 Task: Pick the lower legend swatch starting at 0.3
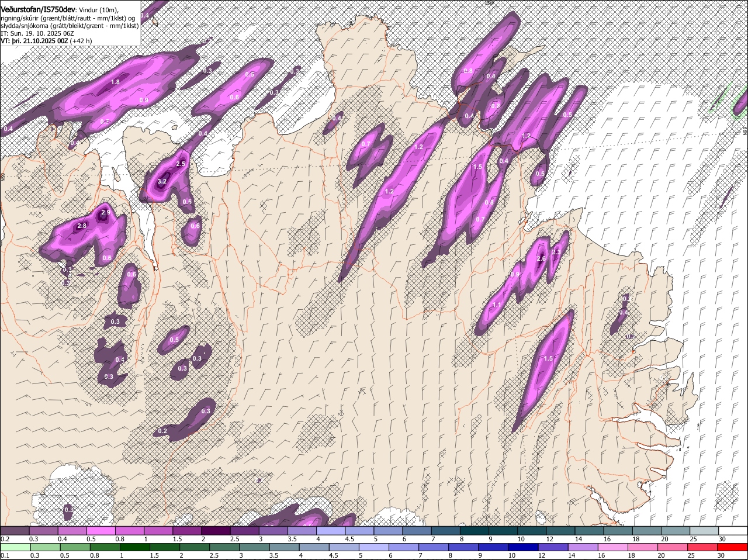(45, 548)
